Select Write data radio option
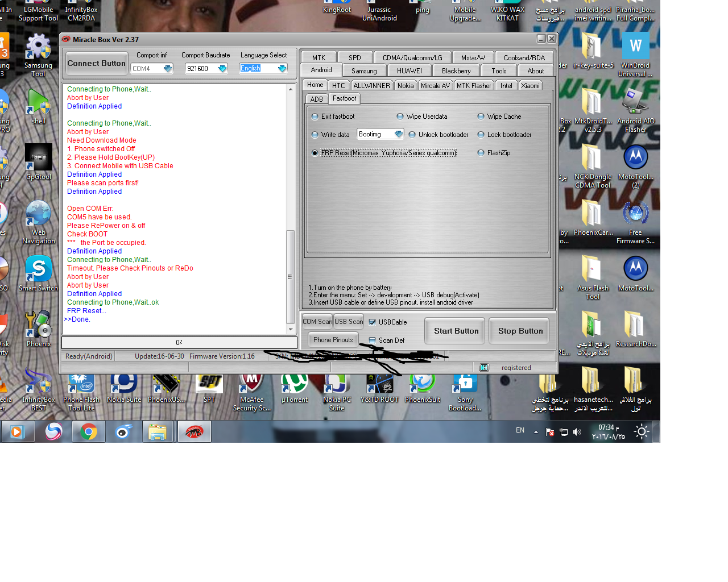 [330, 135]
